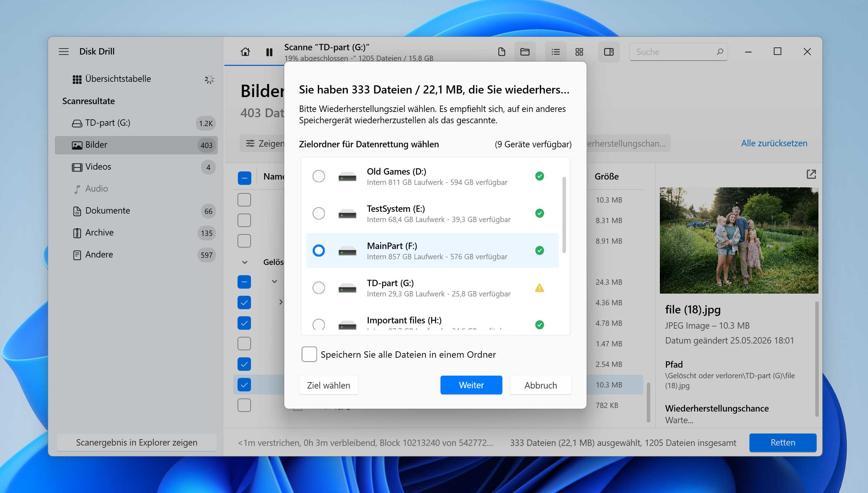The width and height of the screenshot is (868, 493).
Task: Click the scan progress bar under the toolbar
Action: point(254,65)
